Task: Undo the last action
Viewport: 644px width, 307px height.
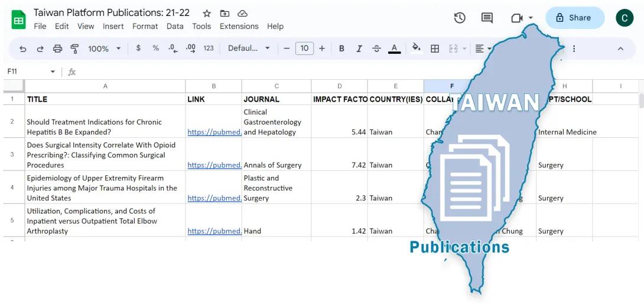Action: tap(23, 49)
